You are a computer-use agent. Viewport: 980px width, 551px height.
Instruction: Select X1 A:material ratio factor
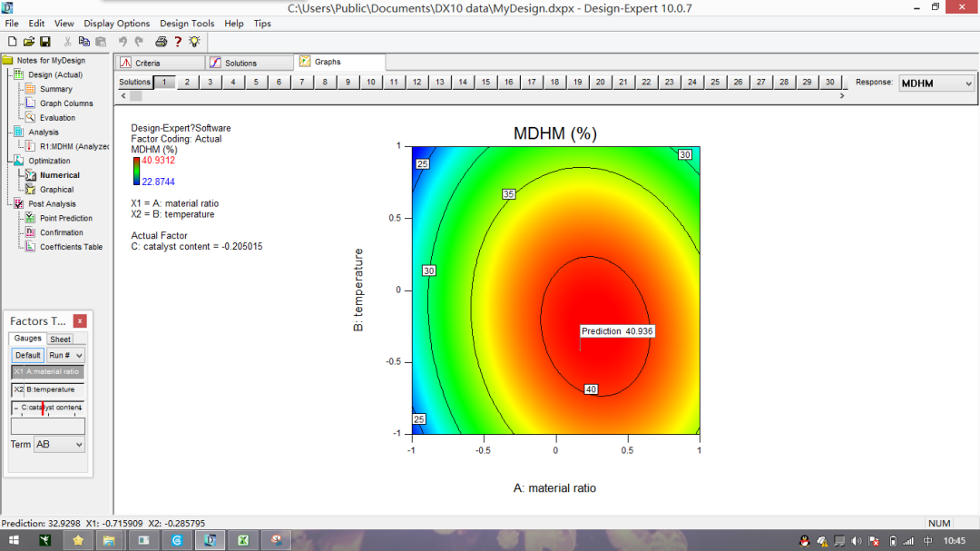47,371
